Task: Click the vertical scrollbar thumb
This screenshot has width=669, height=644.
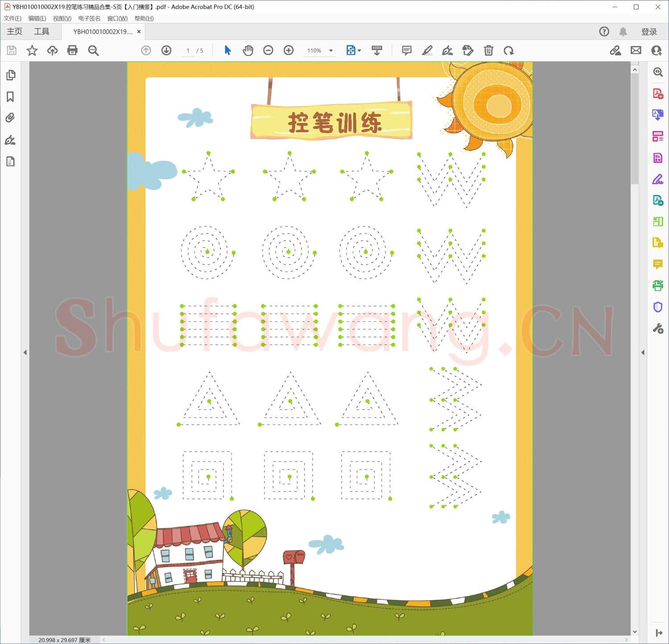Action: coord(635,129)
